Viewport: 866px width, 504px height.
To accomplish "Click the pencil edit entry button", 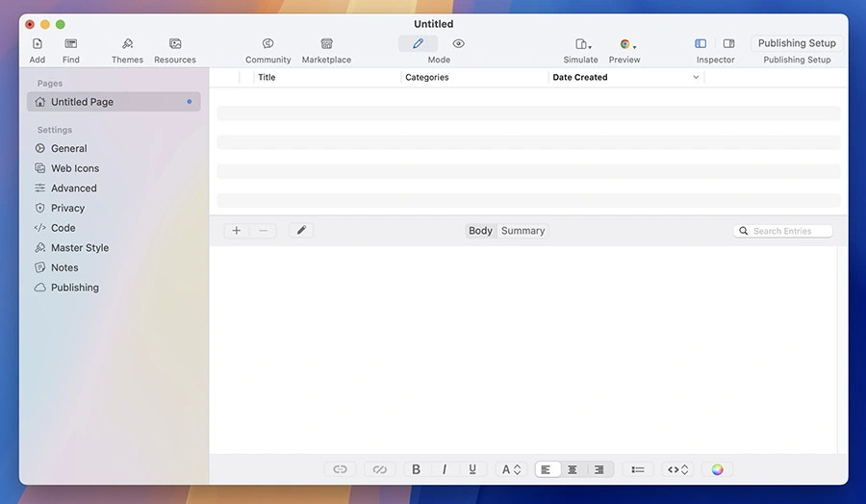I will pos(301,231).
